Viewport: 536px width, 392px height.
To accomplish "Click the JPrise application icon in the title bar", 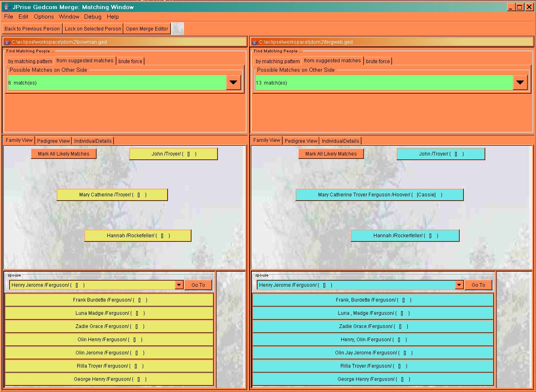I will pos(6,7).
